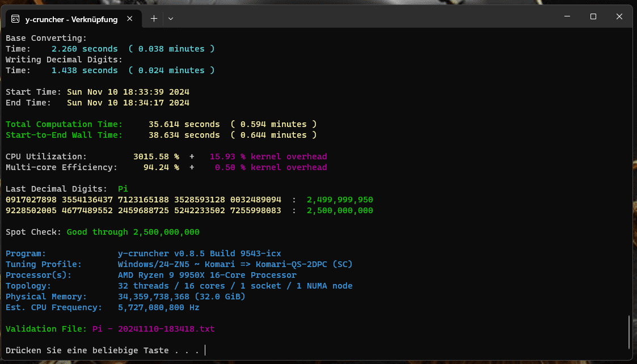
Task: Click digit position '2,499,999,950'
Action: 340,200
